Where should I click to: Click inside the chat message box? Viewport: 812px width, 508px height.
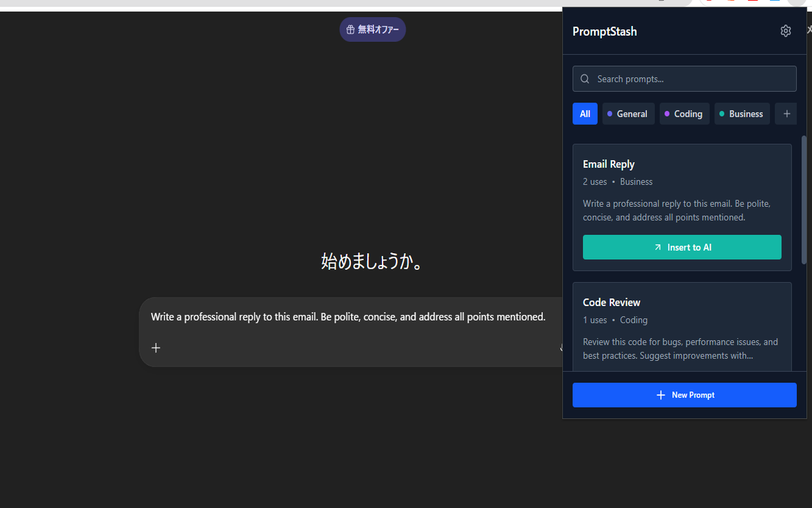tap(348, 316)
